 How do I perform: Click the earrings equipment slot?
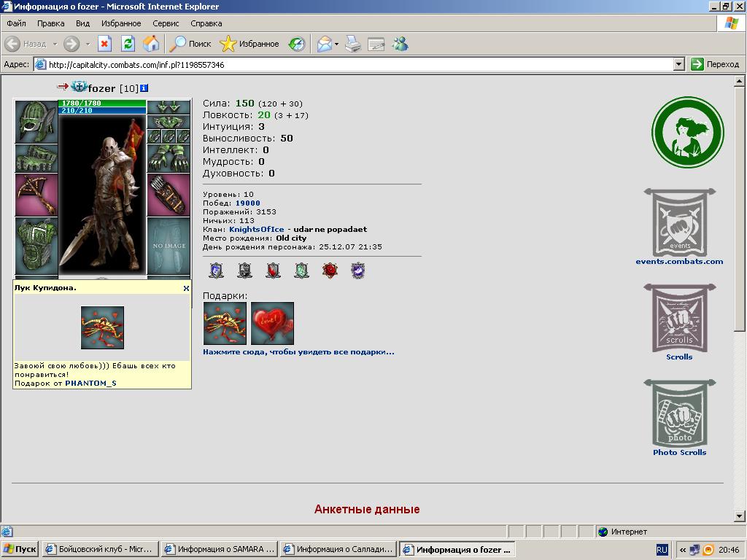point(169,106)
